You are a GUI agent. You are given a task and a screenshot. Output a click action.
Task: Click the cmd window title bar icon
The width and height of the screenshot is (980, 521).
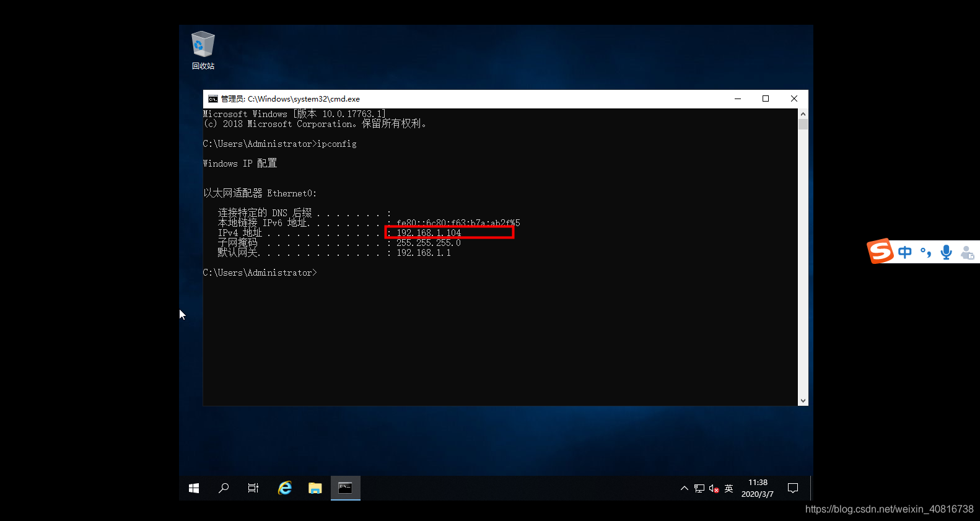213,99
